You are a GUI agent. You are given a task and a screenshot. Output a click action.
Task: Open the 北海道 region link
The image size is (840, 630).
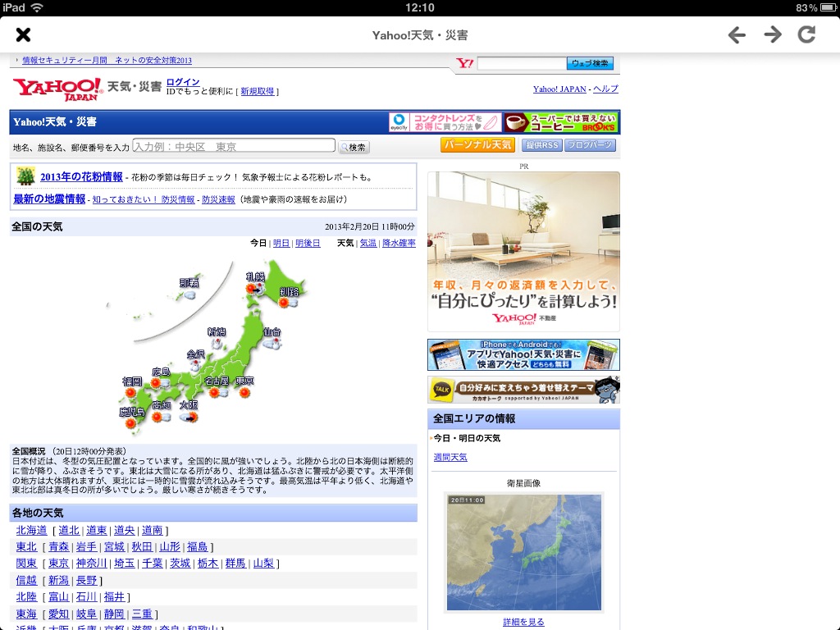pos(32,531)
